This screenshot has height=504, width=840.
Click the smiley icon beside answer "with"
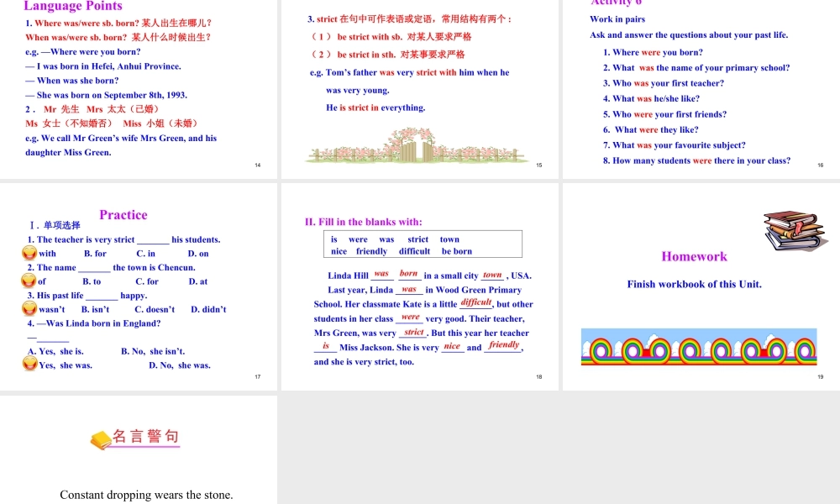[30, 253]
